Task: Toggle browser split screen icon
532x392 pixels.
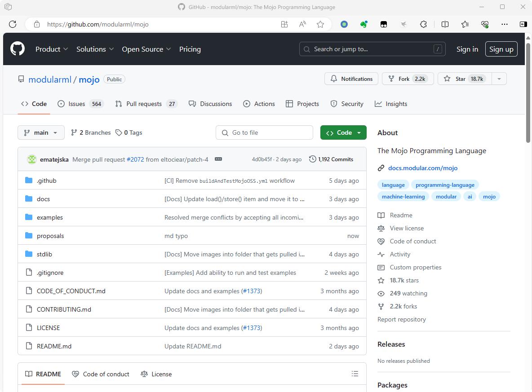Action: (x=445, y=24)
